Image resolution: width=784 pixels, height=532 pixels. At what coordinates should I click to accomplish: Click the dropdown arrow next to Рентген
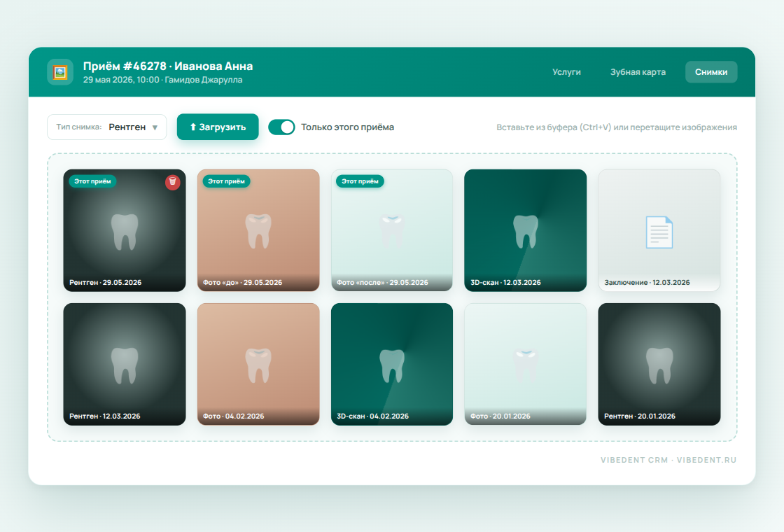(155, 127)
